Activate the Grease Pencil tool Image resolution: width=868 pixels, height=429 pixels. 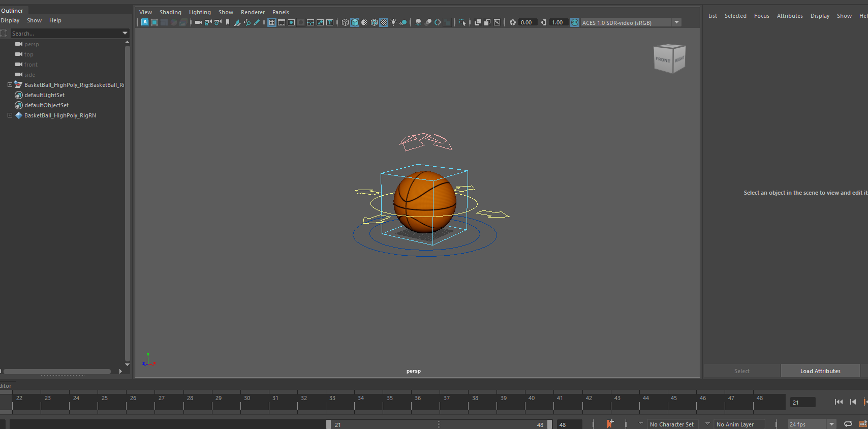(257, 22)
